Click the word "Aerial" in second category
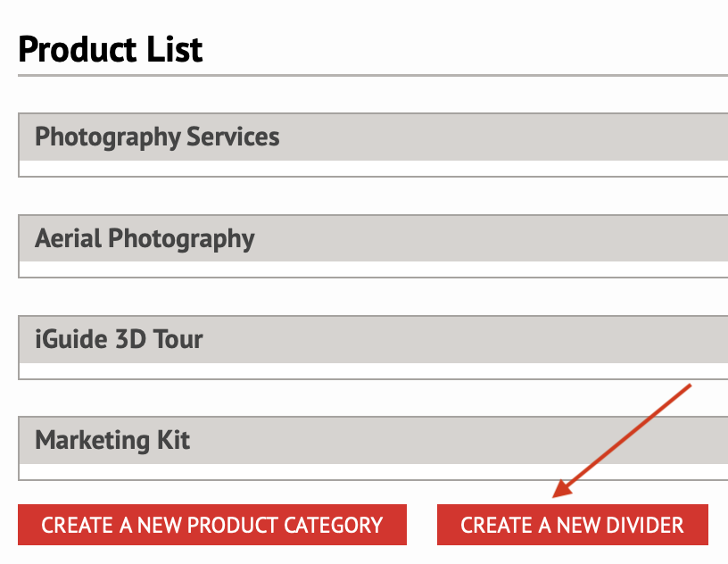The height and width of the screenshot is (564, 728). pos(68,238)
